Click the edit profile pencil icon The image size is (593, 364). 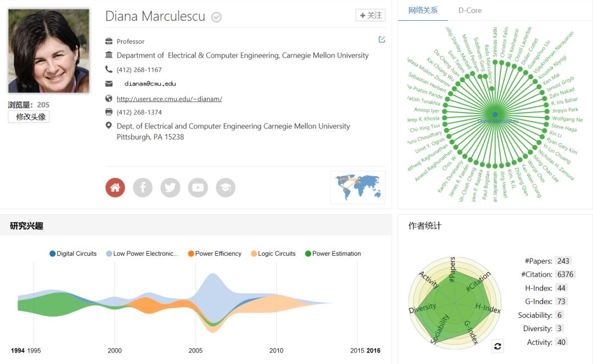click(x=382, y=40)
